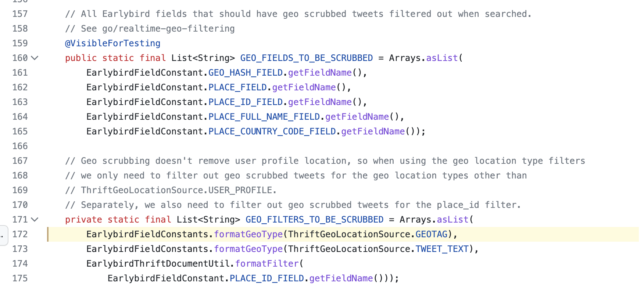Click the GEO_HASH_FIELD constant
Image resolution: width=644 pixels, height=285 pixels.
click(245, 73)
